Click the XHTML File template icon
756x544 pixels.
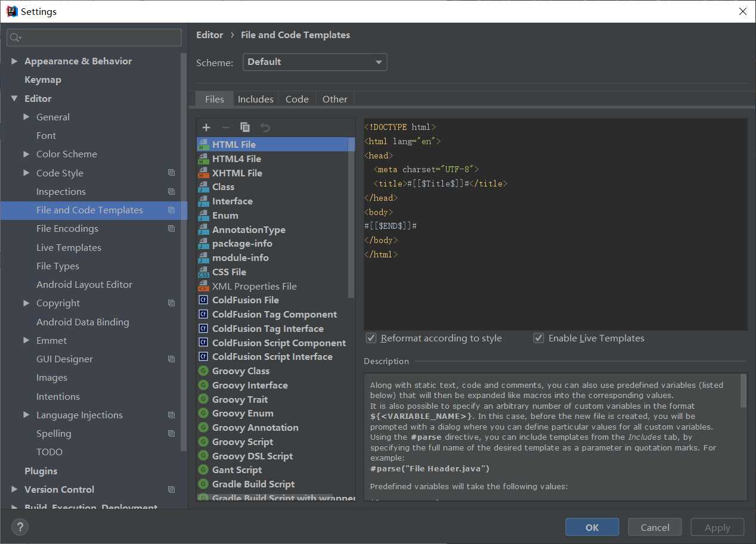pos(203,173)
